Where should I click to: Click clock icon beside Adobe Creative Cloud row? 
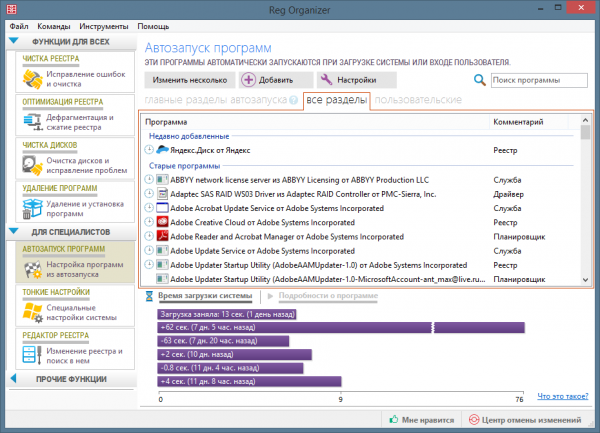[x=149, y=222]
